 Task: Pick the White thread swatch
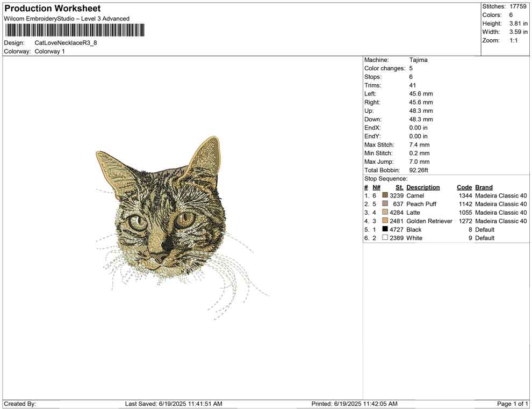385,238
